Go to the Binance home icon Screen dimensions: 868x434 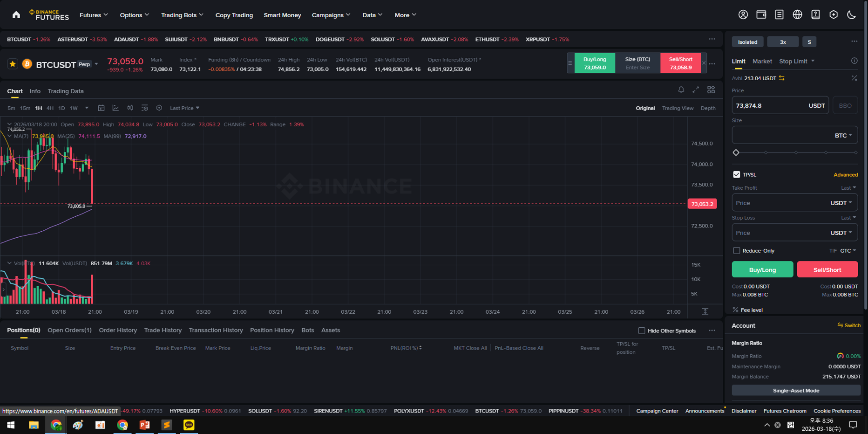[16, 15]
